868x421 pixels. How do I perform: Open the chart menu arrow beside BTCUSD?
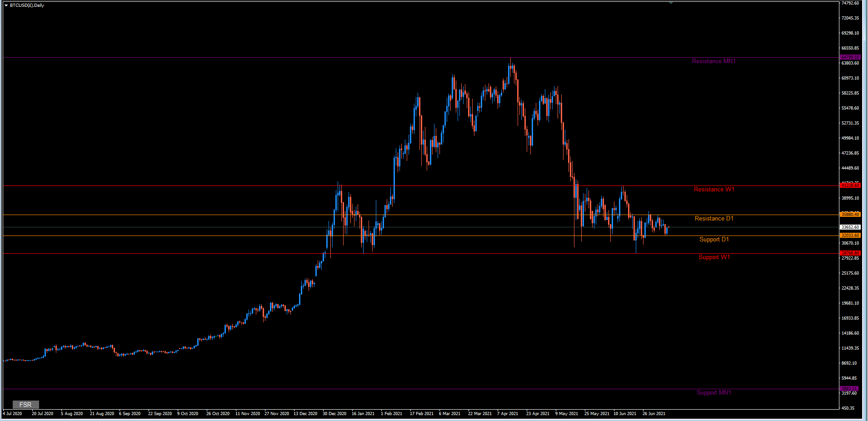[x=6, y=5]
